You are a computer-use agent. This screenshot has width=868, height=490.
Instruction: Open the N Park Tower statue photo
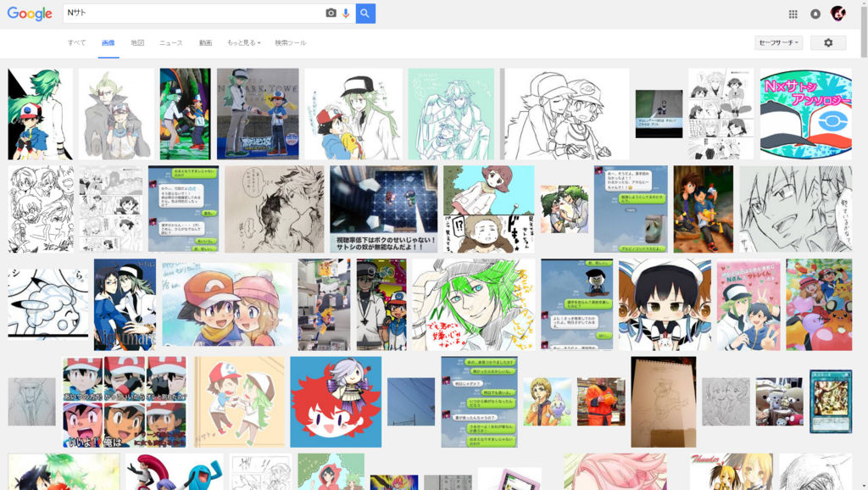coord(258,114)
